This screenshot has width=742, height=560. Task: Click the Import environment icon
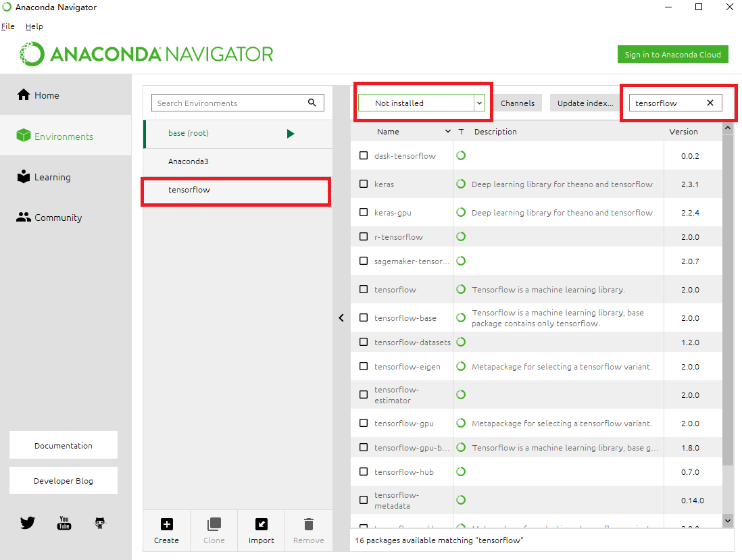[262, 524]
